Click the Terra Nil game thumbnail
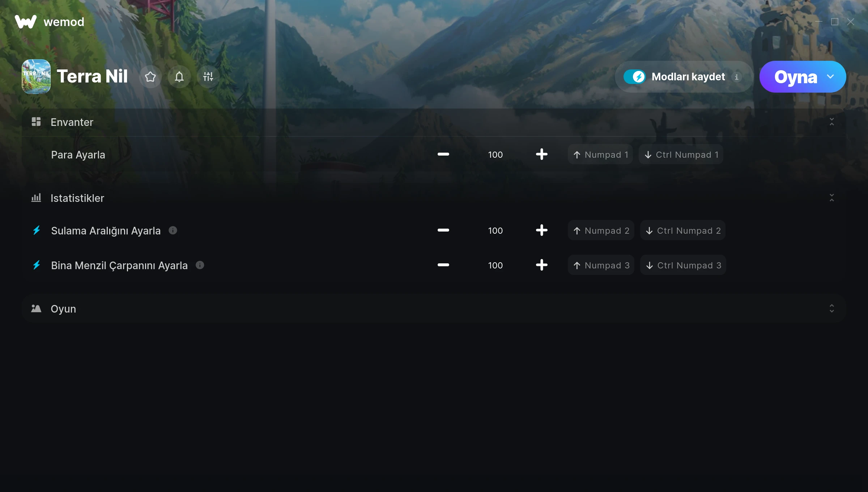Viewport: 868px width, 492px height. pyautogui.click(x=36, y=77)
